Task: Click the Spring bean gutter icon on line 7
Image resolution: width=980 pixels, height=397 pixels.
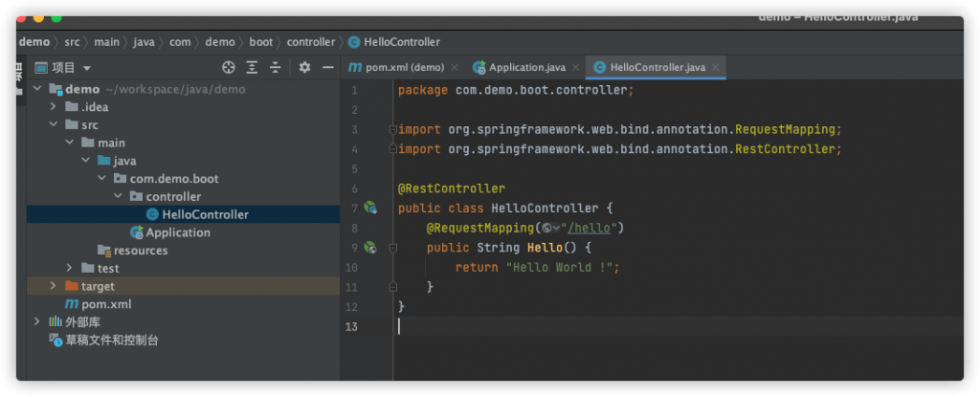Action: [x=370, y=208]
